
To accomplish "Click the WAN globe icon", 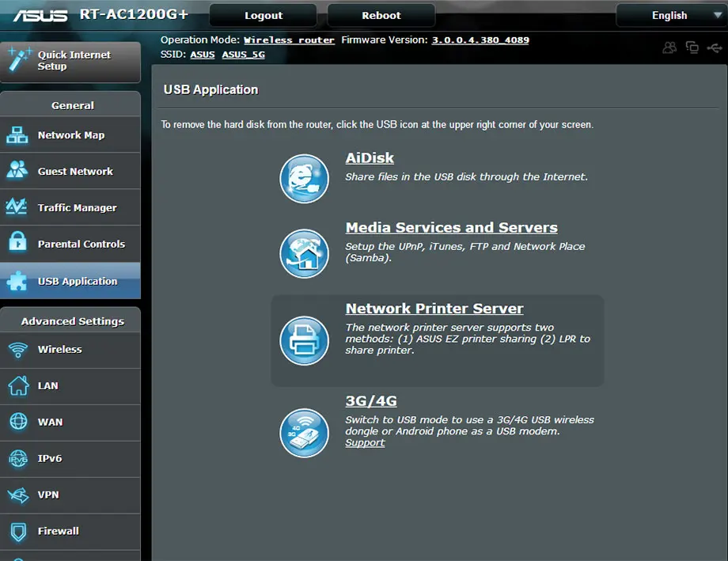I will pyautogui.click(x=18, y=421).
